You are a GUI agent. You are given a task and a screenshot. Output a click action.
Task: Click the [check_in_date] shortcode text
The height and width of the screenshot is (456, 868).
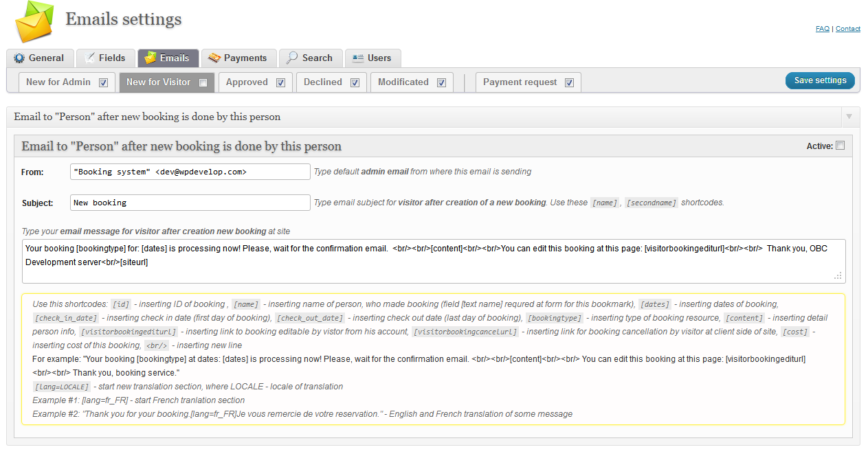tap(67, 318)
